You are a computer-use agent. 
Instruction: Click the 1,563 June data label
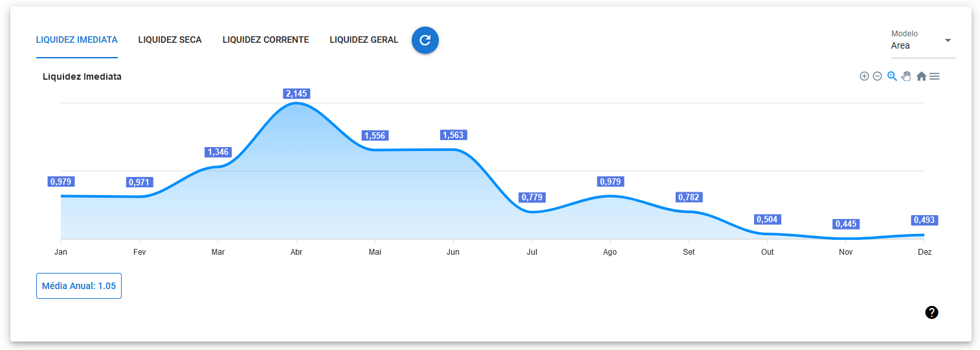pyautogui.click(x=453, y=135)
